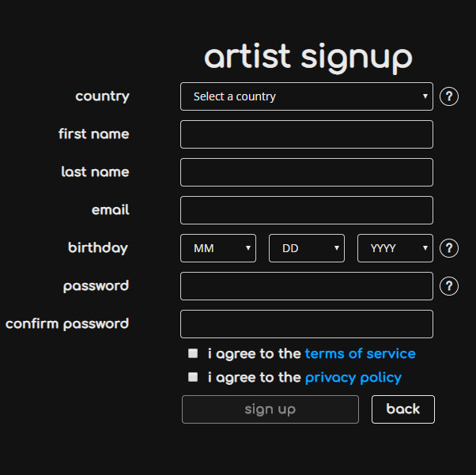This screenshot has width=476, height=475.
Task: Open the Select a country dropdown
Action: 306,96
